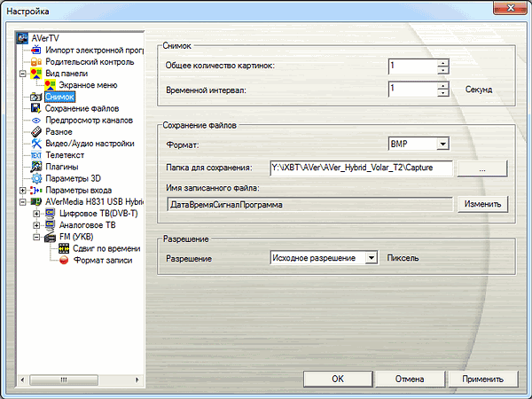
Task: Click the Изменить filename button
Action: point(482,204)
